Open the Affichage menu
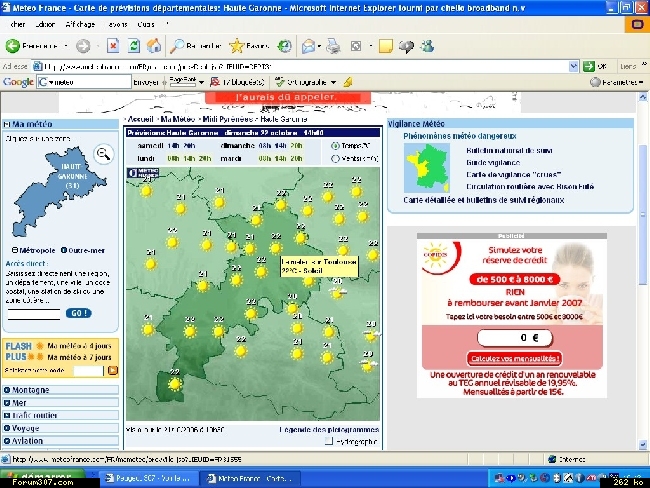The height and width of the screenshot is (488, 650). (80, 24)
